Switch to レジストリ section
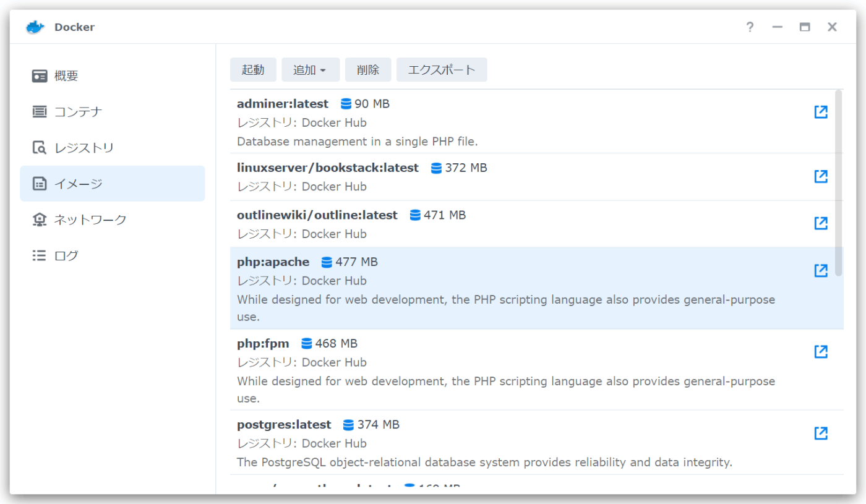 click(113, 148)
